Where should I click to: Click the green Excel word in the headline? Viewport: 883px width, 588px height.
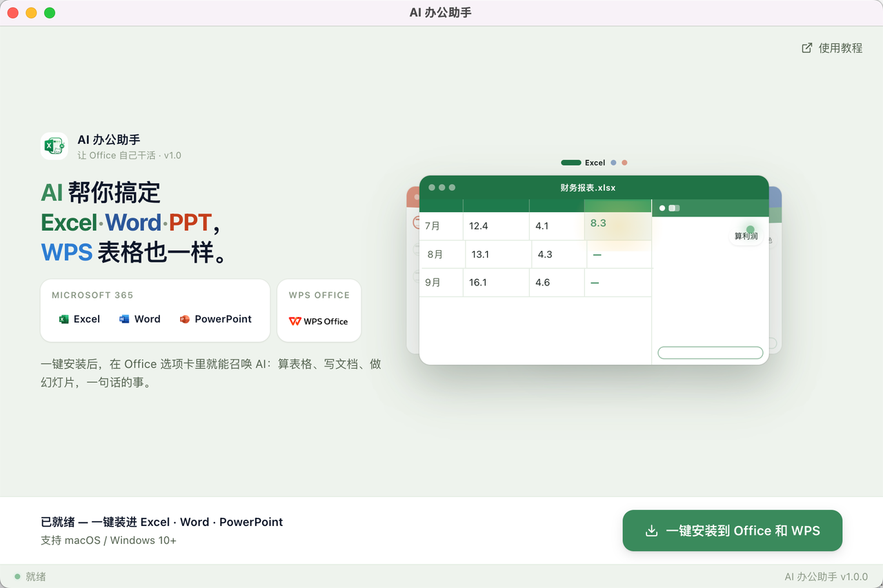68,223
